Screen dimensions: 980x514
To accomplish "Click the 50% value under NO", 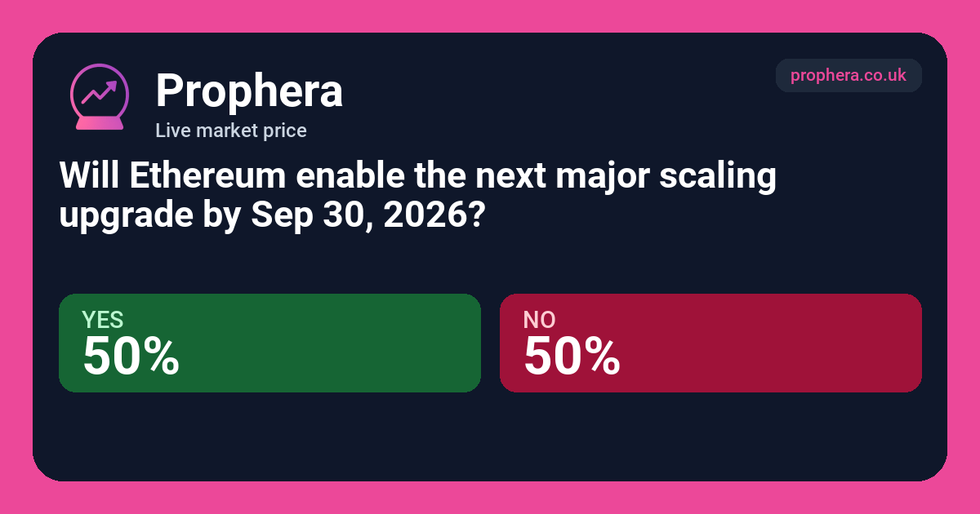I will 572,357.
